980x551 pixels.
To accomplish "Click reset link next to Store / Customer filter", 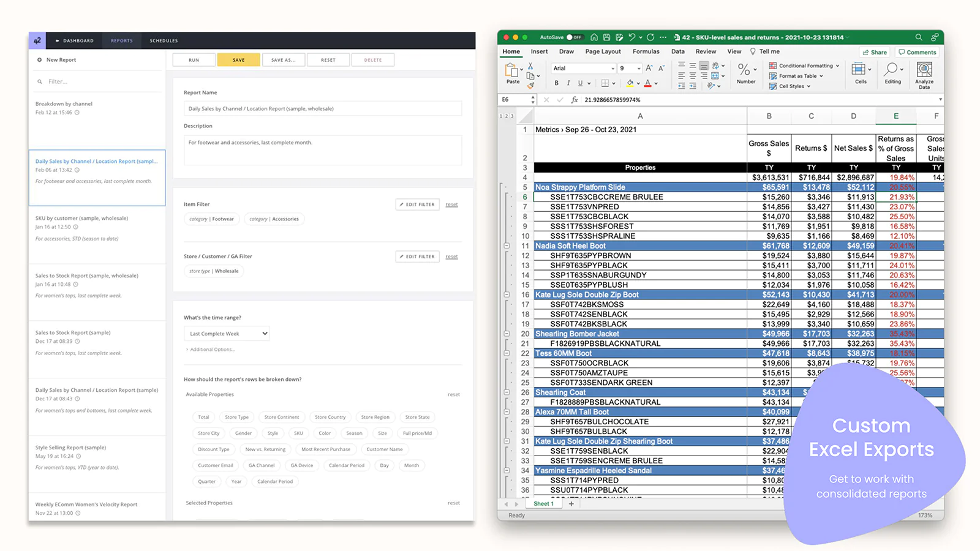I will point(451,257).
